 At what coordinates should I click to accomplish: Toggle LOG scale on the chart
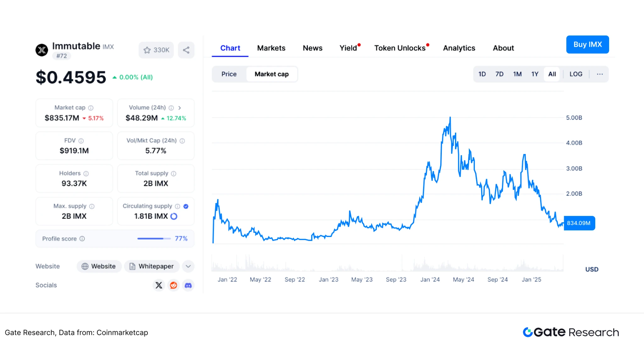576,74
